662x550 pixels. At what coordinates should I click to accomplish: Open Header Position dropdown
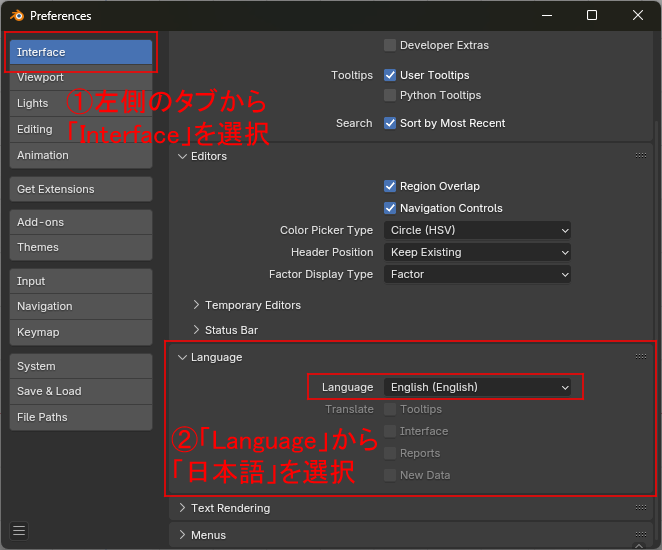(478, 252)
